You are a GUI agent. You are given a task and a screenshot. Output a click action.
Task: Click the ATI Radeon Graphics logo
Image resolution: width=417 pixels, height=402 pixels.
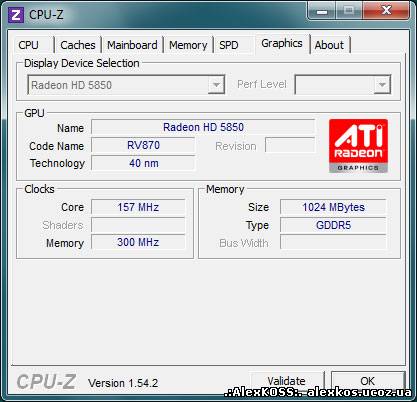pos(358,146)
